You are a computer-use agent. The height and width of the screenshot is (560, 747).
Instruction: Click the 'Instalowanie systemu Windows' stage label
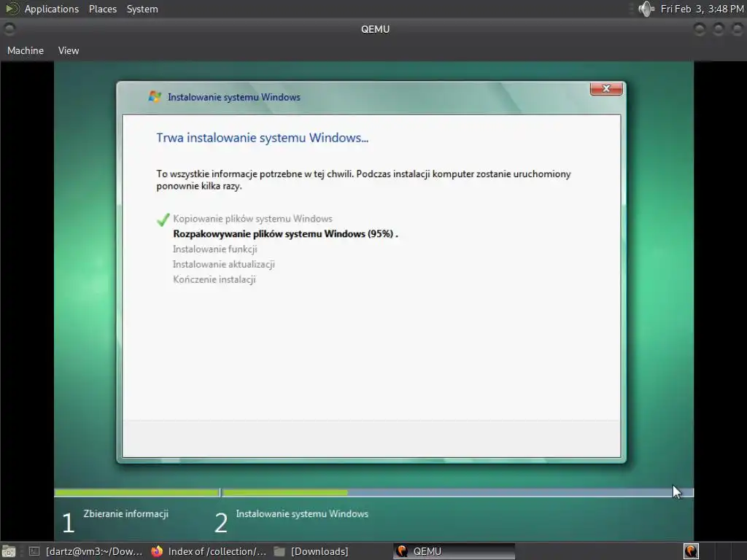point(302,514)
